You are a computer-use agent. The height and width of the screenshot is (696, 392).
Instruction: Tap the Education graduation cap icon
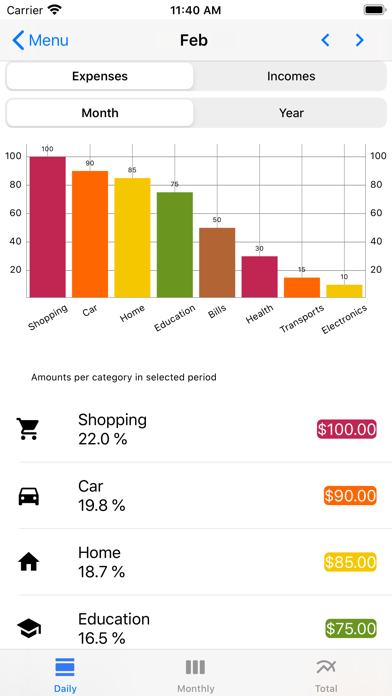point(29,629)
